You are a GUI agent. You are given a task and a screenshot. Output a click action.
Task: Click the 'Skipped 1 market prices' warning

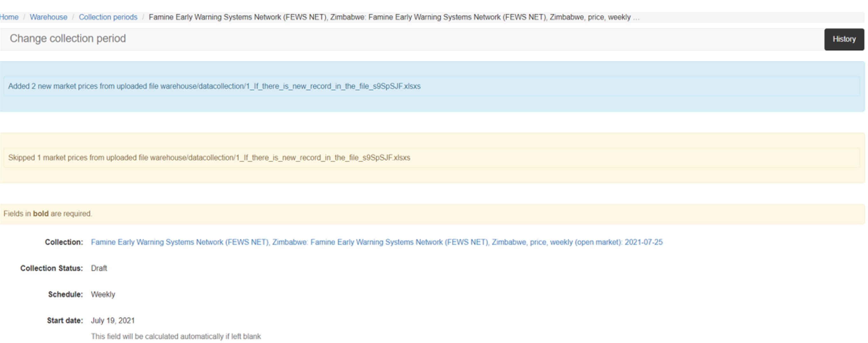coord(209,158)
